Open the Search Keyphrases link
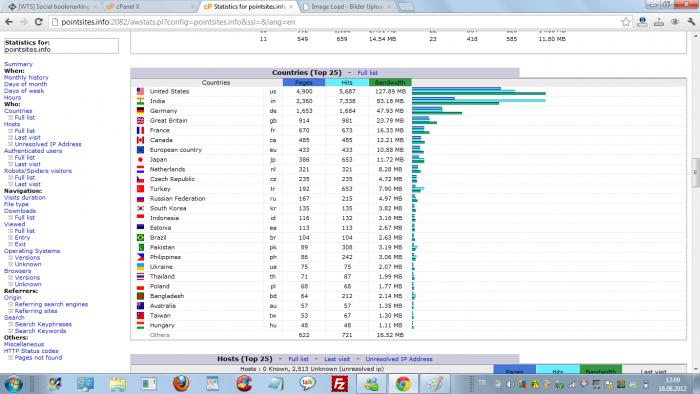Viewport: 700px width, 394px height. click(x=43, y=324)
